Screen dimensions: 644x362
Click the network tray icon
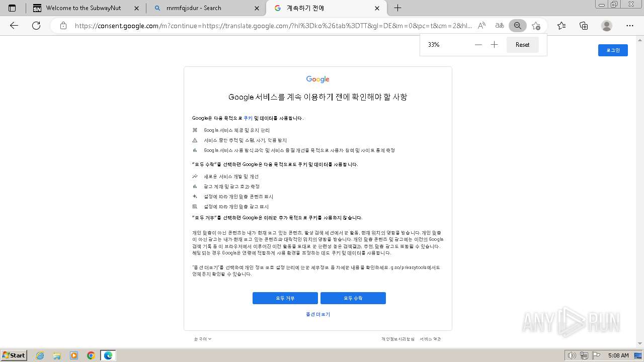coord(585,355)
